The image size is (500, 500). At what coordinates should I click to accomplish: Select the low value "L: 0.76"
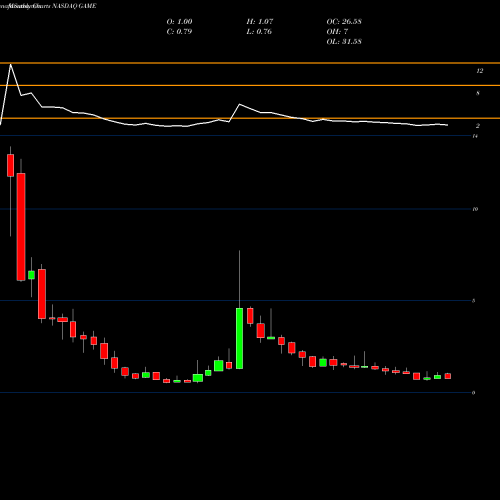[259, 32]
